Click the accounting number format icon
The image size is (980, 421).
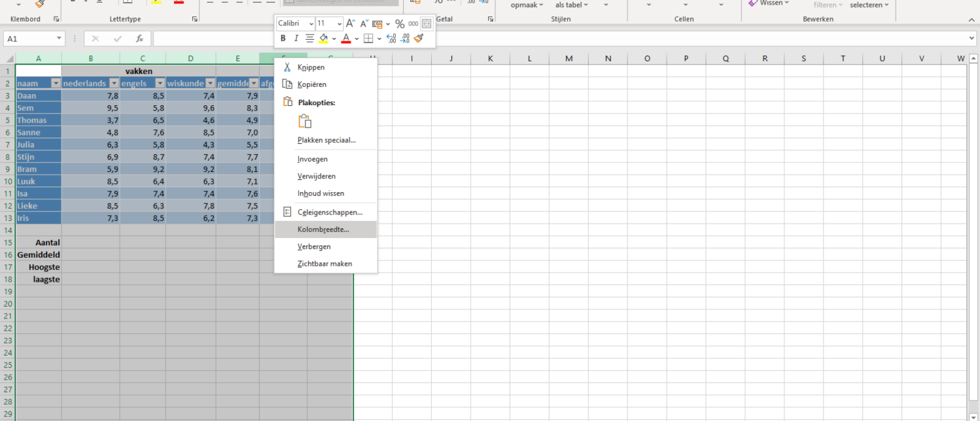(x=378, y=24)
